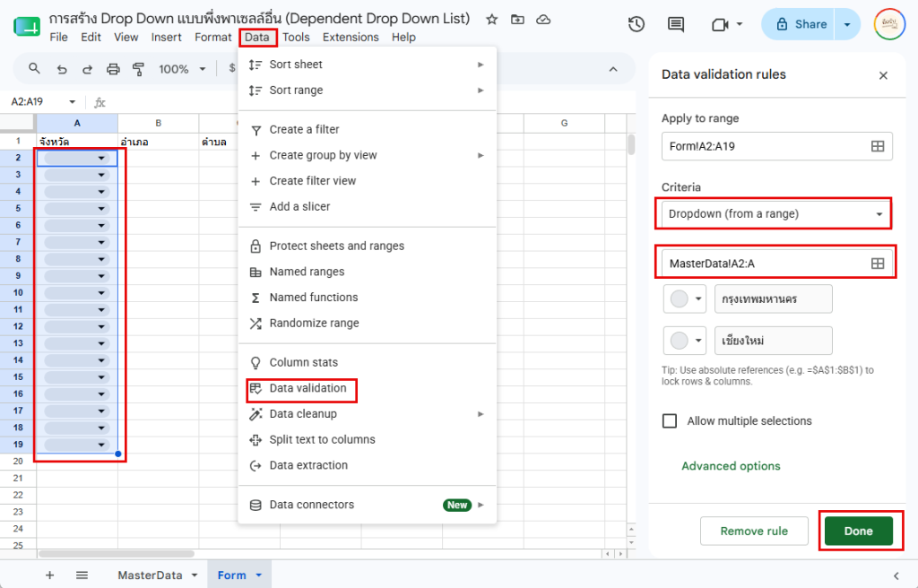Redo the last action
The width and height of the screenshot is (918, 588).
[x=87, y=69]
